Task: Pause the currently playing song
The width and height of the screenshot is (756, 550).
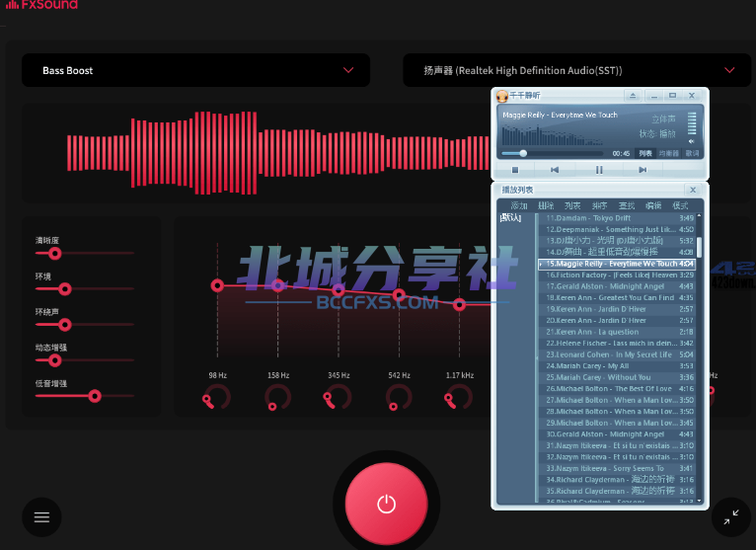Action: pyautogui.click(x=598, y=170)
